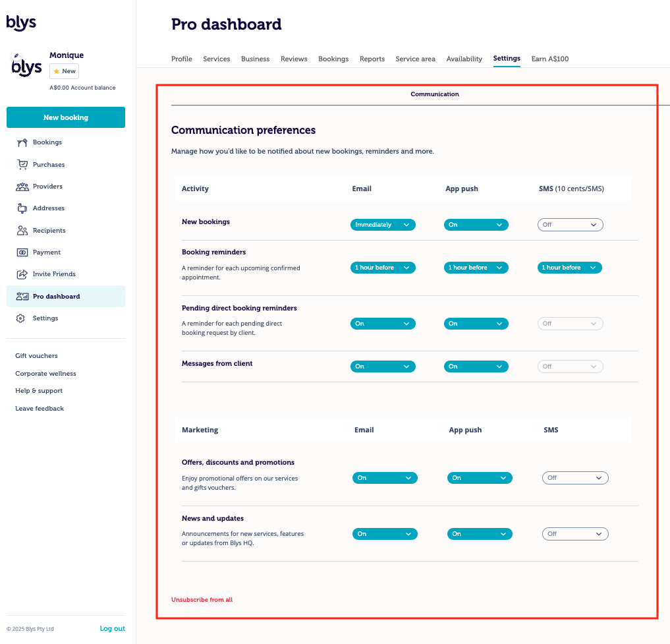
Task: Switch to the Profile tab
Action: (x=182, y=59)
